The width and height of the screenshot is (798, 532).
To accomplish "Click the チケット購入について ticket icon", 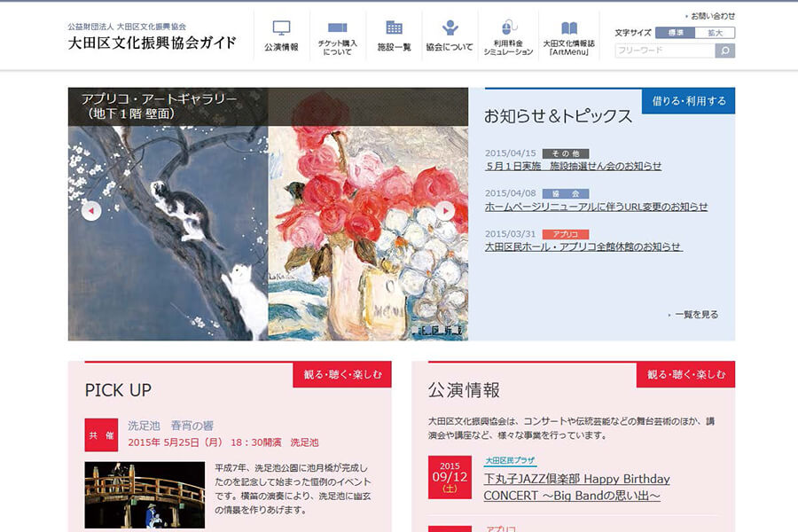I will [338, 27].
